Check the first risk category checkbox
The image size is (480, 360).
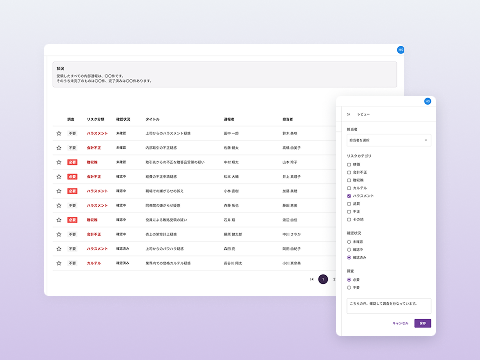coord(349,165)
